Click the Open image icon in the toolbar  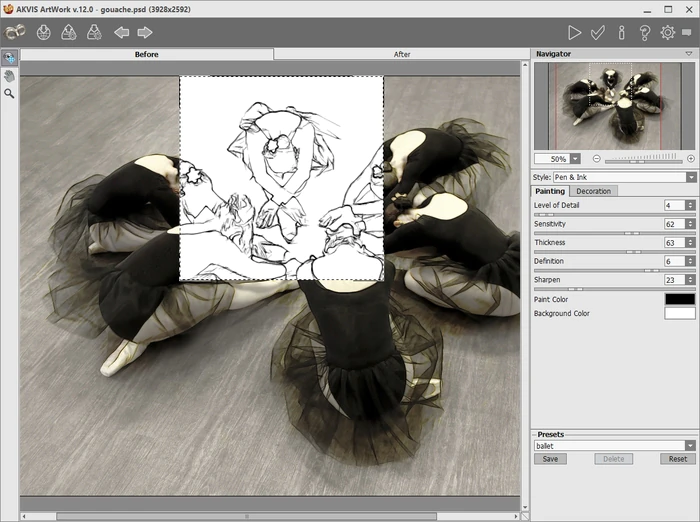(x=43, y=32)
